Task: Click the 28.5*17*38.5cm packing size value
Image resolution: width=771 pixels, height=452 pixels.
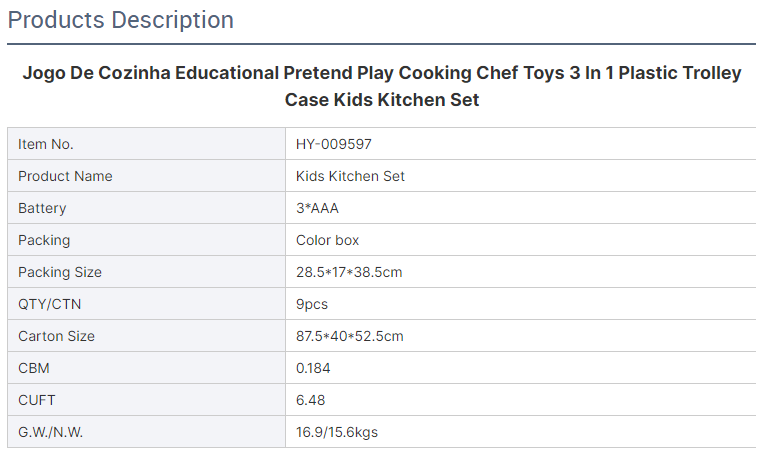Action: tap(349, 272)
